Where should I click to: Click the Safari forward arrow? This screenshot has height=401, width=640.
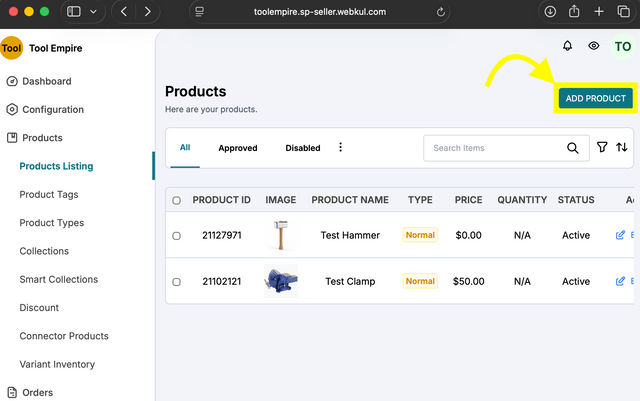[x=147, y=11]
